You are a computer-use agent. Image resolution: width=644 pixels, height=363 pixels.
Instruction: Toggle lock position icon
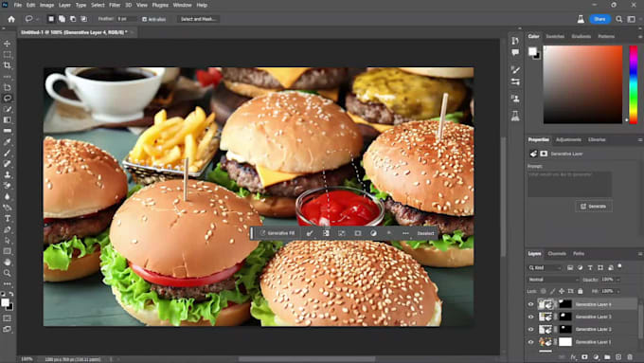tap(562, 291)
